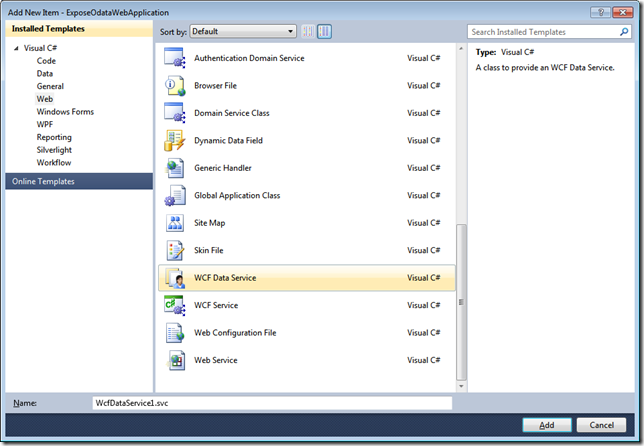Select the Site Map name text

[x=209, y=223]
